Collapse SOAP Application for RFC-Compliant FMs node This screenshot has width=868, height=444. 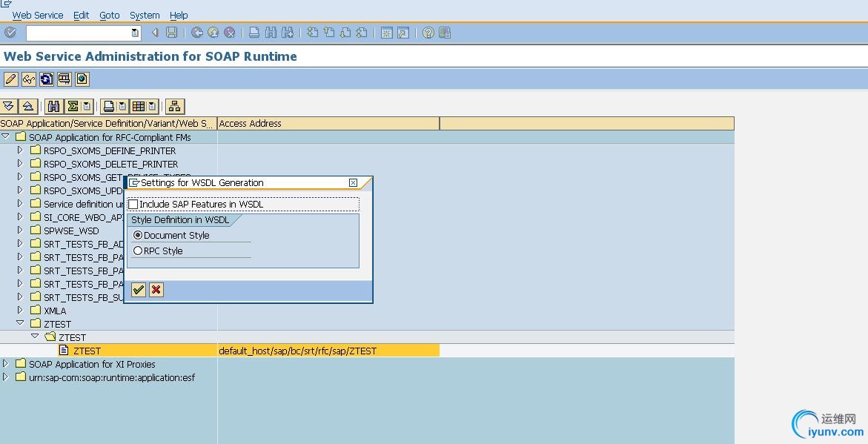[x=5, y=136]
